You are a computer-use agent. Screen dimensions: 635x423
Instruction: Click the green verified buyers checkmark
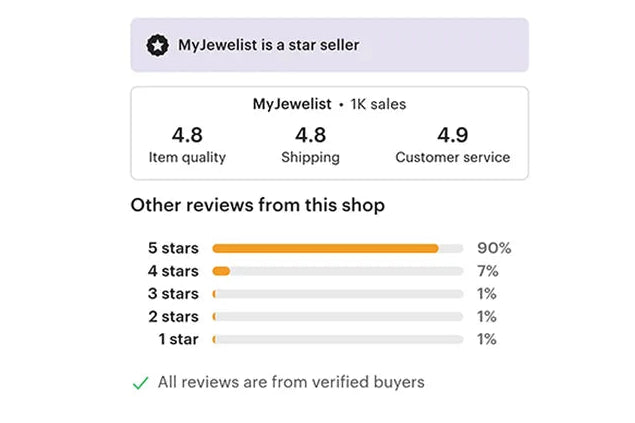pos(140,382)
